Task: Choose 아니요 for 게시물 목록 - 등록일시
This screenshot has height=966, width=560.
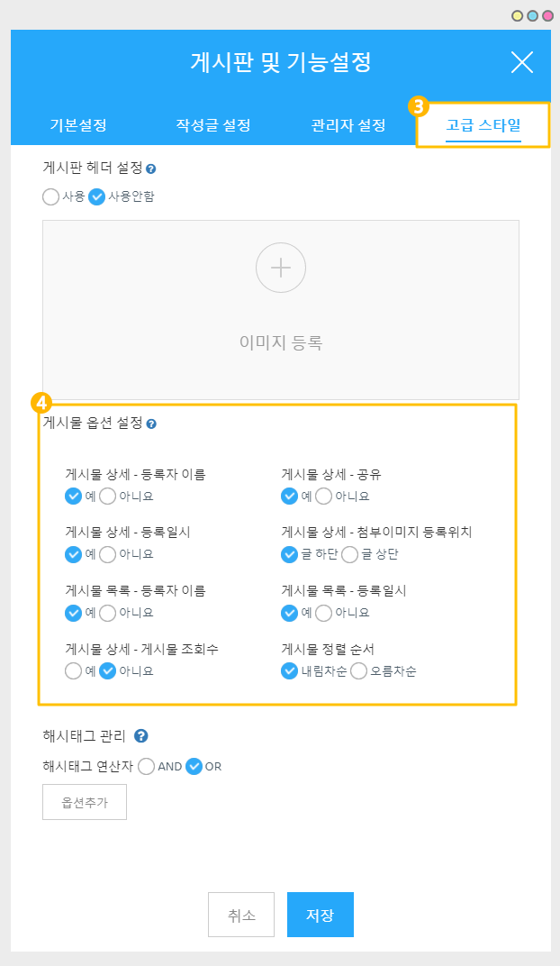Action: click(x=324, y=613)
